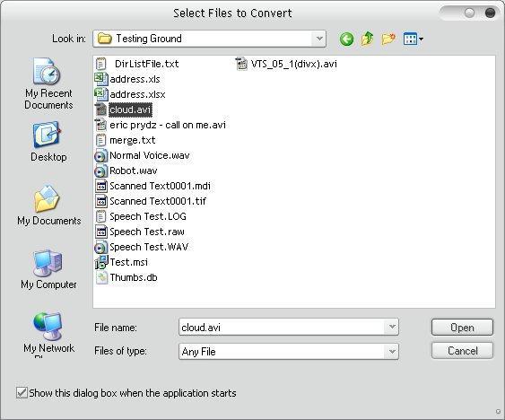Select the file name Test.msi
Image resolution: width=505 pixels, height=420 pixels.
point(129,262)
